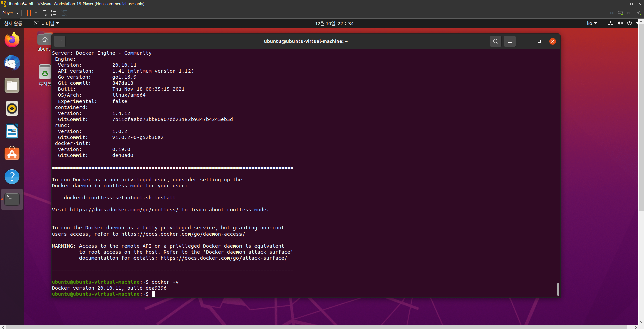Screen dimensions: 644x329
Task: Open the Files manager dock icon
Action: click(x=12, y=85)
